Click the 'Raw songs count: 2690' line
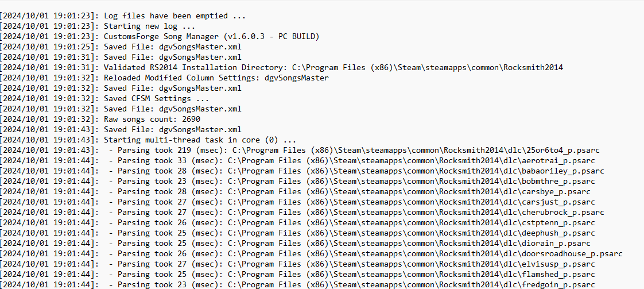Screen dimensions: 644x289 100,119
